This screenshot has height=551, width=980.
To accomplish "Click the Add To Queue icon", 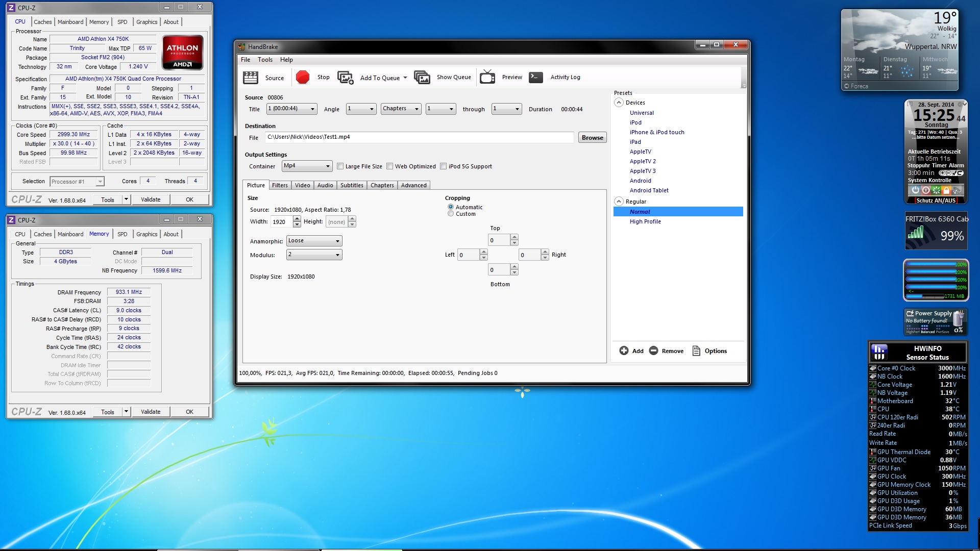I will (x=346, y=78).
